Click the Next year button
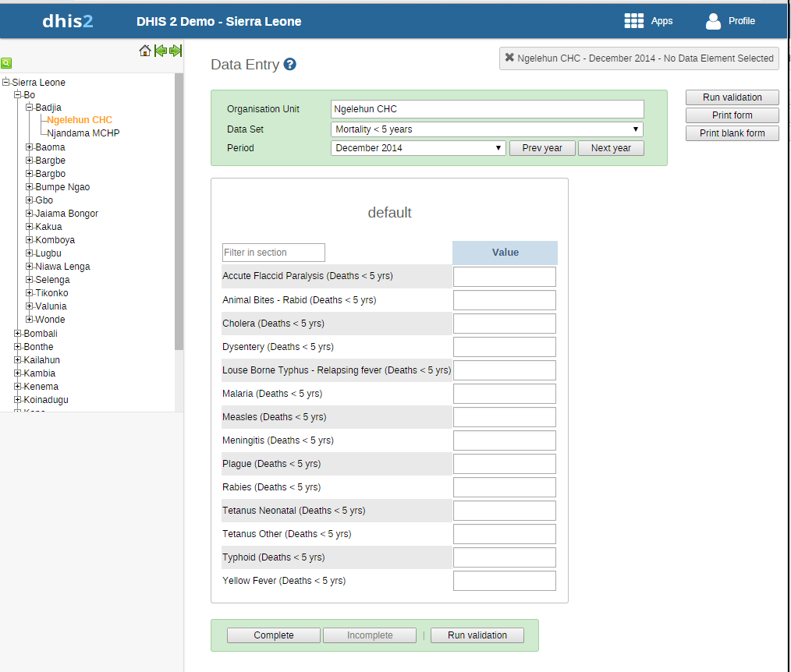This screenshot has width=791, height=672. (x=611, y=148)
